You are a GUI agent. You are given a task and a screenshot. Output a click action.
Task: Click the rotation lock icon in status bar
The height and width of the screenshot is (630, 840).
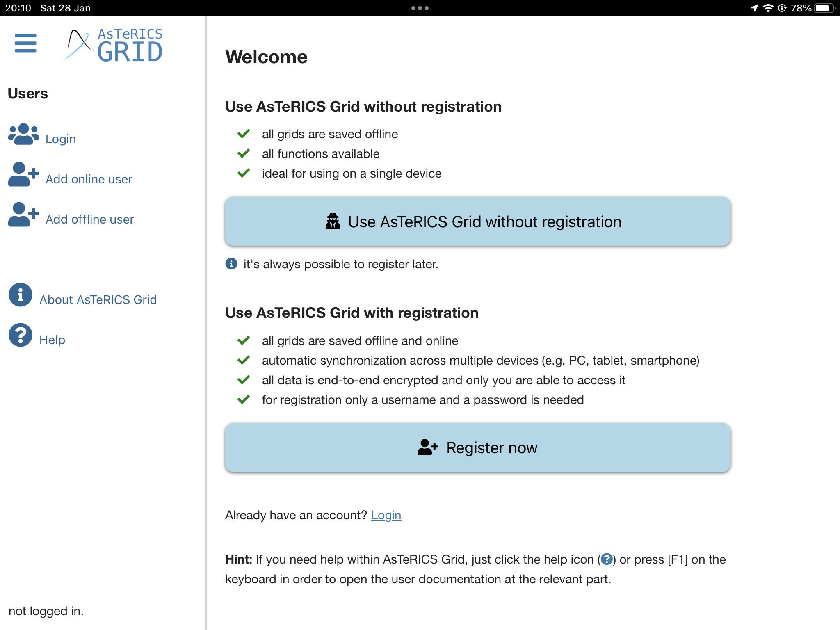pos(782,8)
